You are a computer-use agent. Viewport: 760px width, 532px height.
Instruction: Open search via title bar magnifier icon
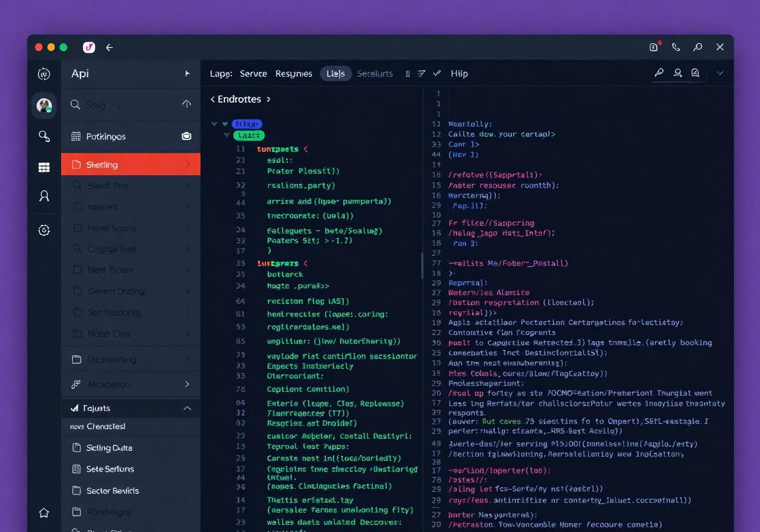click(x=698, y=47)
